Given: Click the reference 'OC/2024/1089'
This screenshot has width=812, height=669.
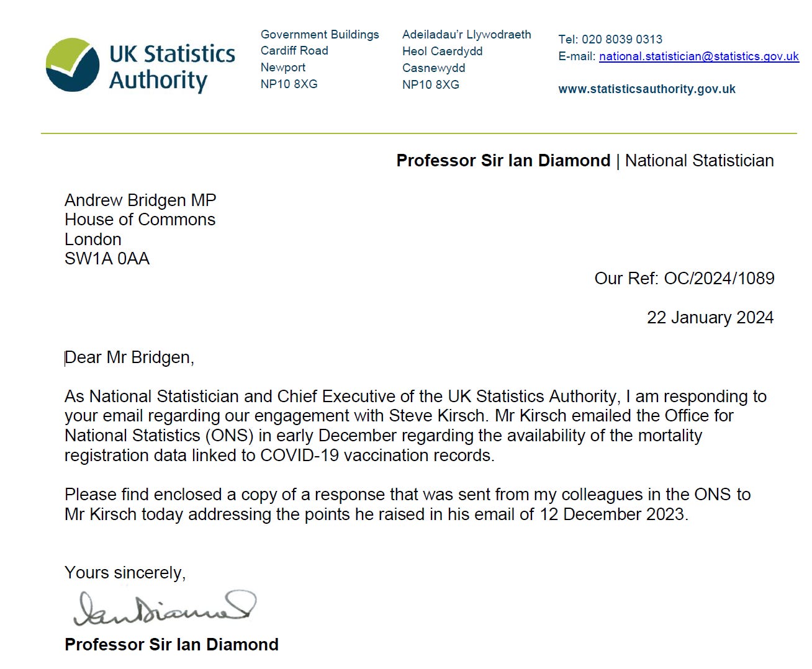Looking at the screenshot, I should click(x=719, y=279).
